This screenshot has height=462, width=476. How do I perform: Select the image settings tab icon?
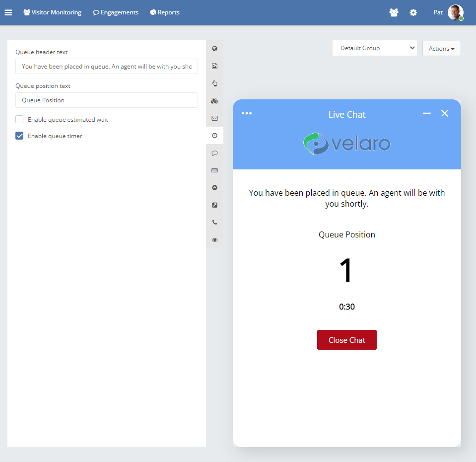coord(214,66)
